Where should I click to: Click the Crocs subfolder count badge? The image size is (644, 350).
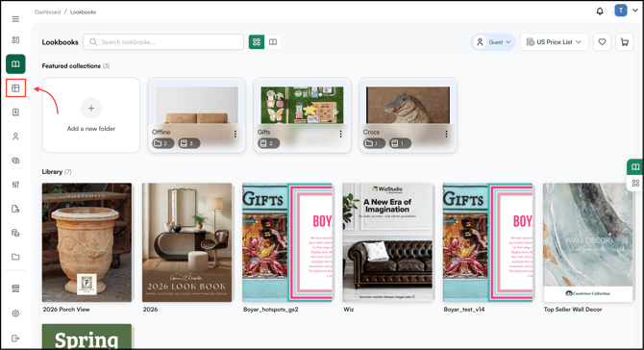tap(374, 143)
